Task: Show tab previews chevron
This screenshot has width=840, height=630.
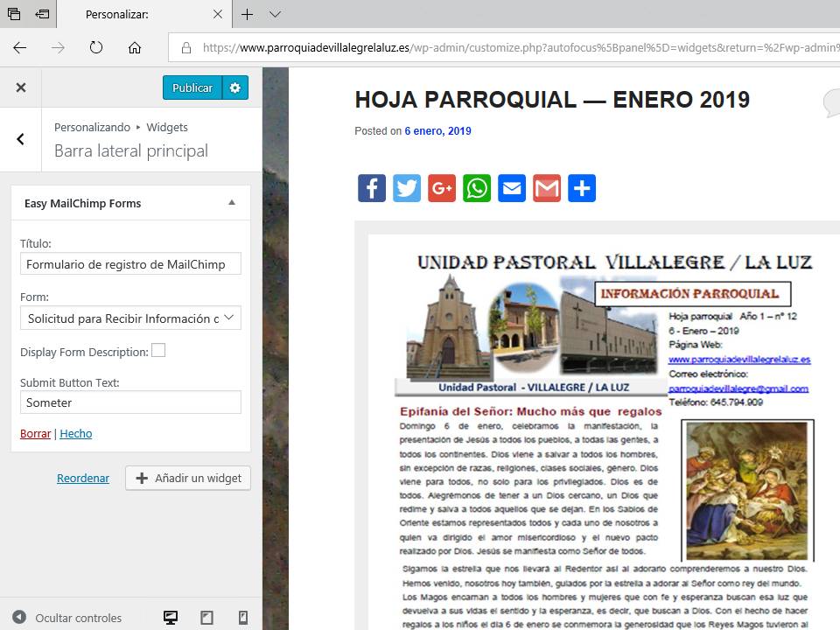Action: click(x=275, y=15)
